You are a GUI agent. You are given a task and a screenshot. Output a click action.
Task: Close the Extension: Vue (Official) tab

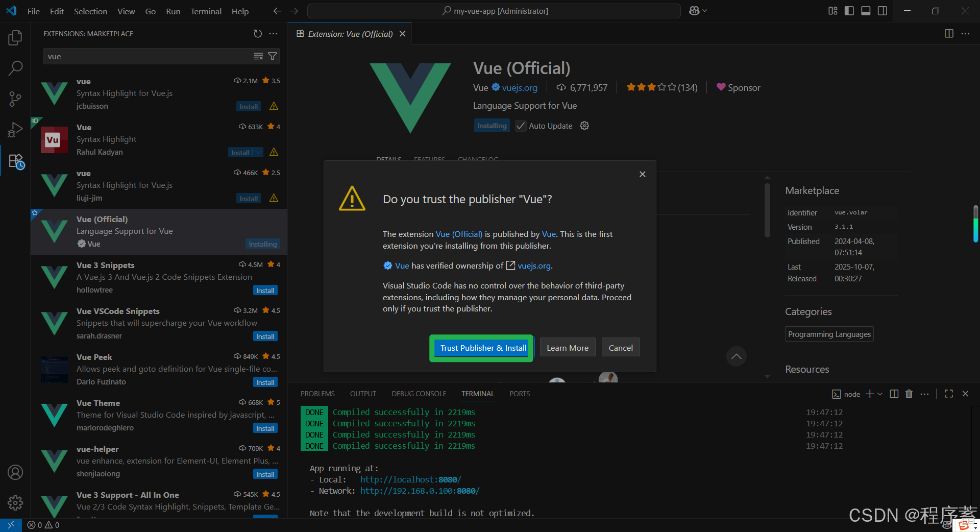(402, 34)
